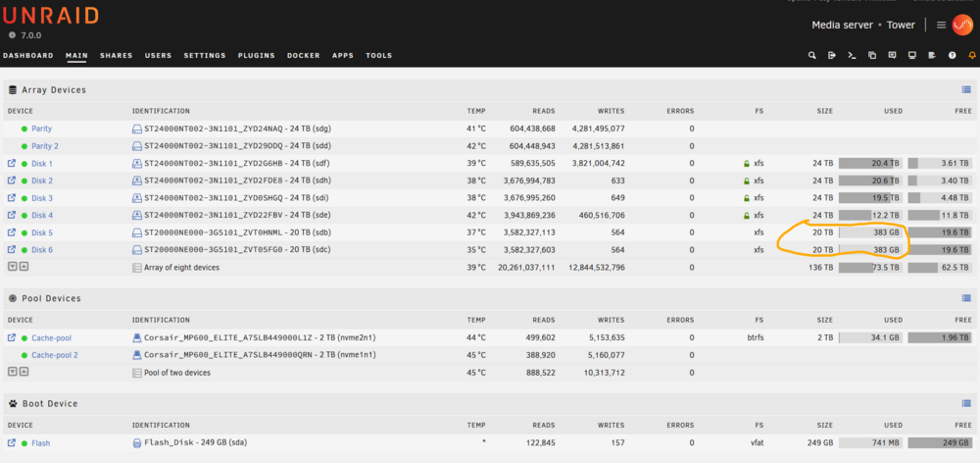The height and width of the screenshot is (463, 980).
Task: Open the Dashboard tab
Action: (x=28, y=56)
